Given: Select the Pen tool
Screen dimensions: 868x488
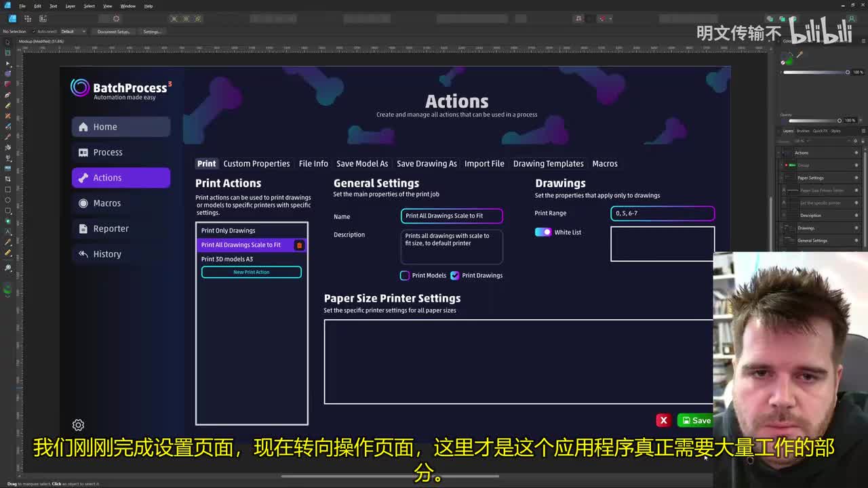Looking at the screenshot, I should pos(7,95).
